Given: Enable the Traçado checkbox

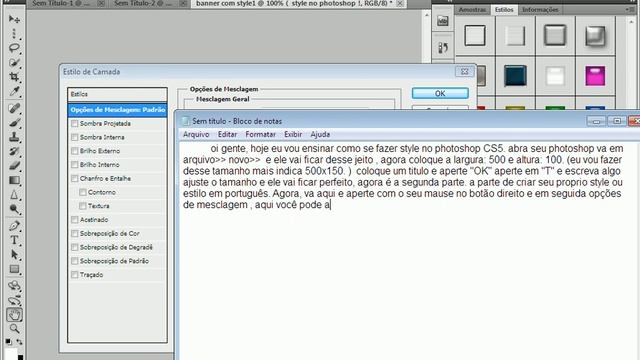Looking at the screenshot, I should click(x=75, y=275).
